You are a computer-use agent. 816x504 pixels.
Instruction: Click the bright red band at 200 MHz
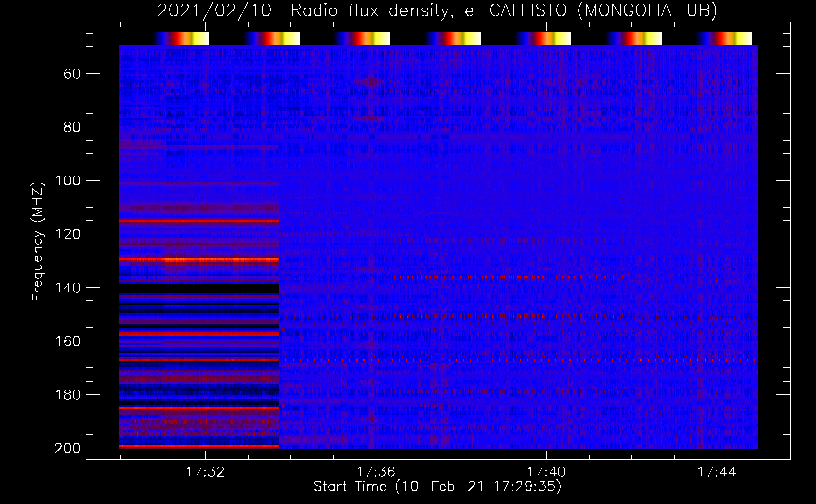coord(199,446)
